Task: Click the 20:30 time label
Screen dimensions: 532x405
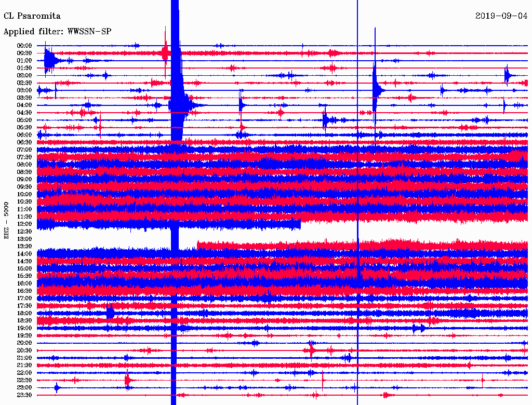Action: point(24,350)
